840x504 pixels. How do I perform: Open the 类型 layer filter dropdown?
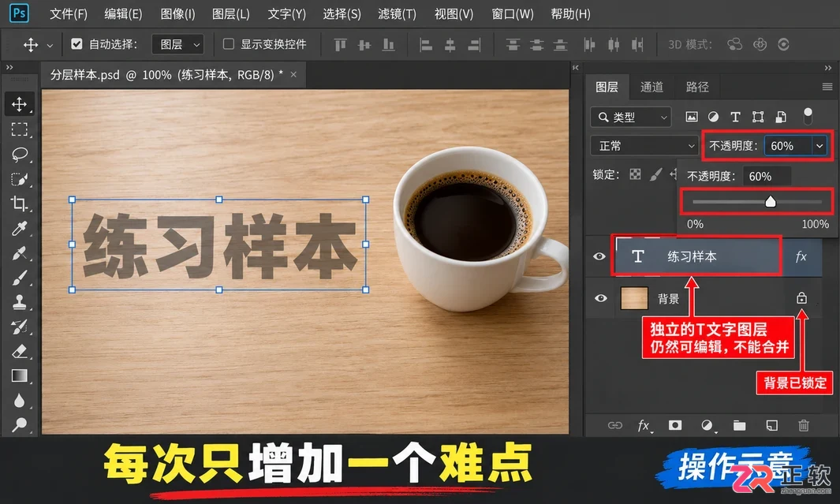click(x=631, y=117)
